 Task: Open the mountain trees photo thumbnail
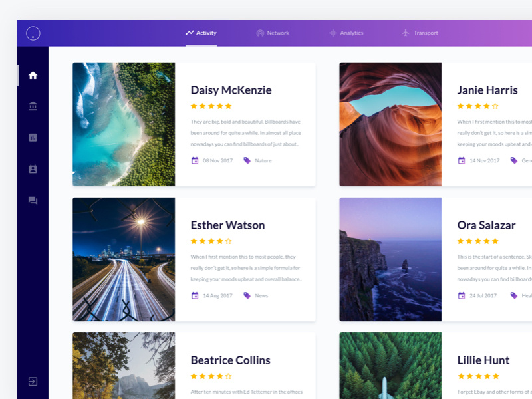coord(124,366)
